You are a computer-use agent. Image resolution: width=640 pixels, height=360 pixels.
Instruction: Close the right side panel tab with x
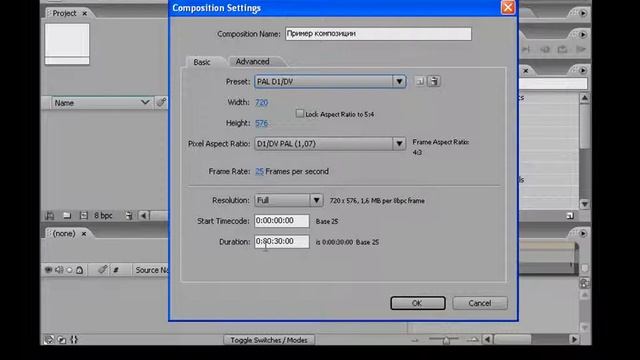[x=526, y=71]
